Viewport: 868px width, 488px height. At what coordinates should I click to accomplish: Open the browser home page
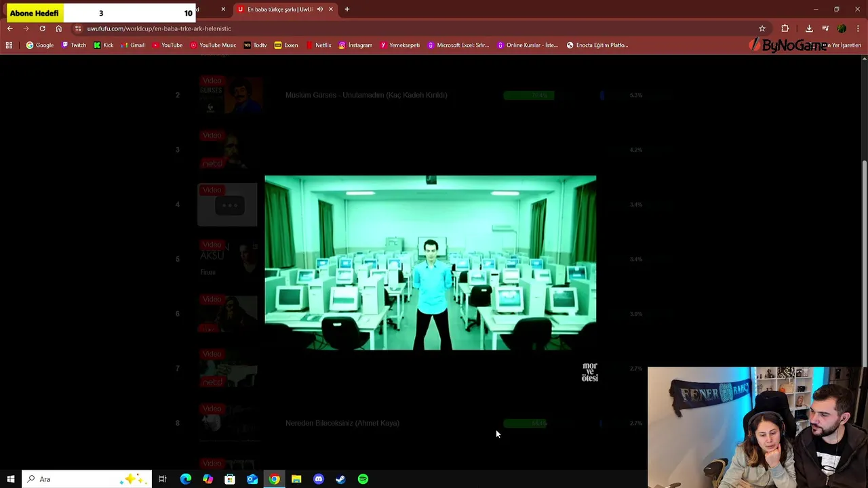(58, 28)
